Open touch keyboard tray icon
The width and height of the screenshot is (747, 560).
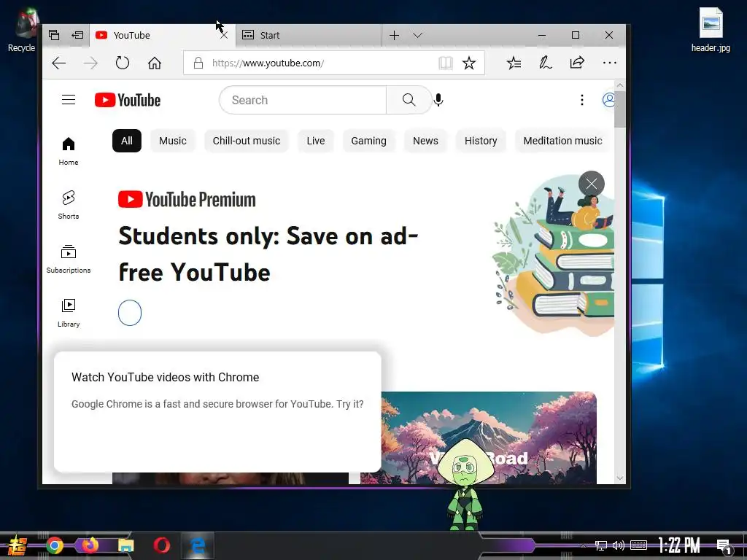[x=638, y=545]
